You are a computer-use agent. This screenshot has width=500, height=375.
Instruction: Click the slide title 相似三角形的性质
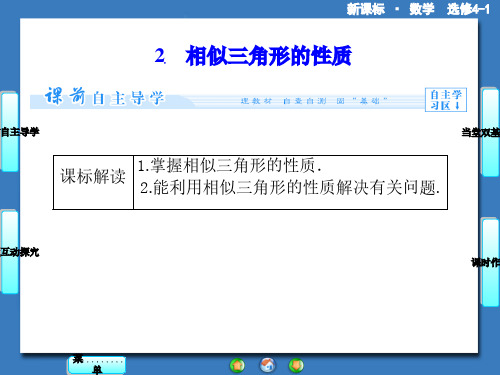[x=268, y=56]
